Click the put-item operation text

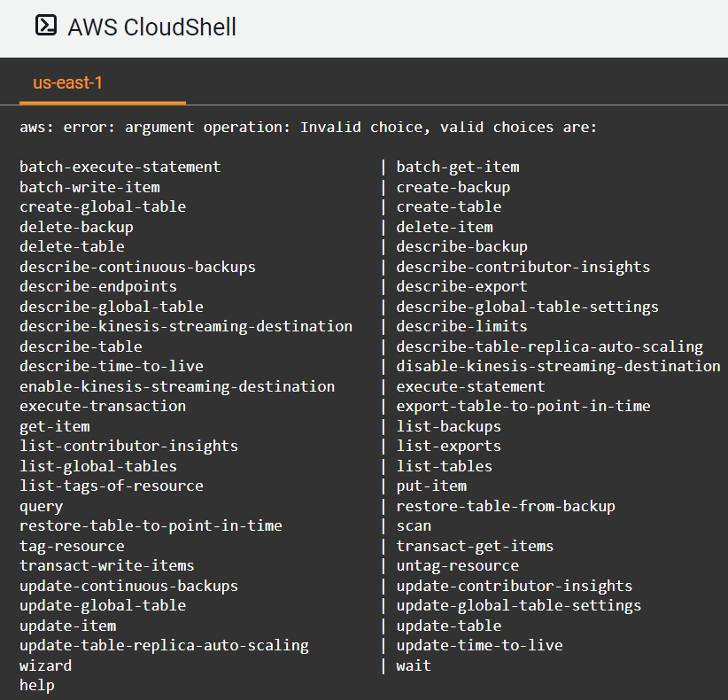(431, 486)
